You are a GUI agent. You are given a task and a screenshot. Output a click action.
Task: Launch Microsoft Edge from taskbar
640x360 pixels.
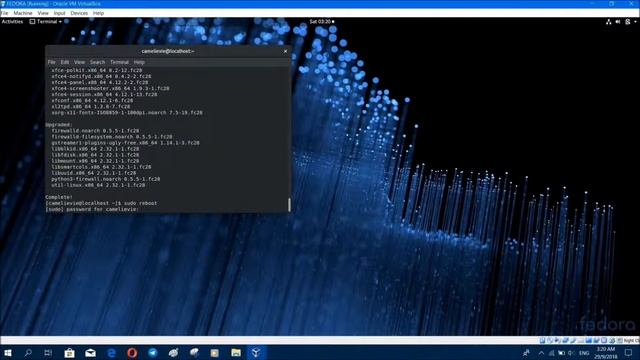111,353
